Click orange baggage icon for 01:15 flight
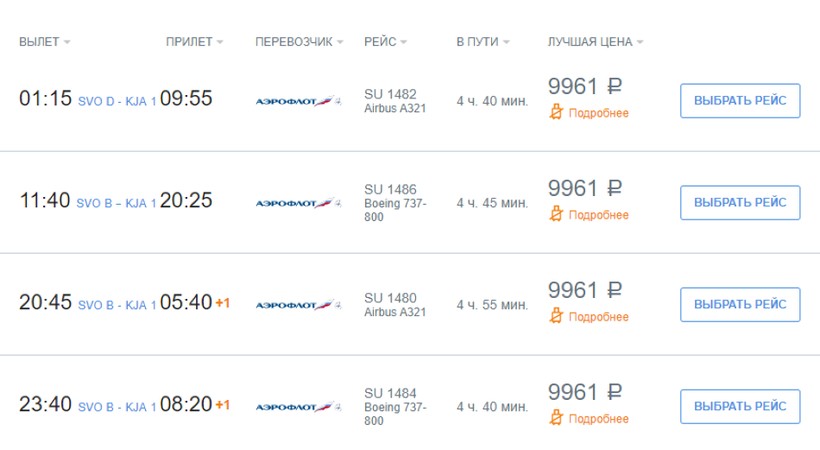 click(557, 113)
